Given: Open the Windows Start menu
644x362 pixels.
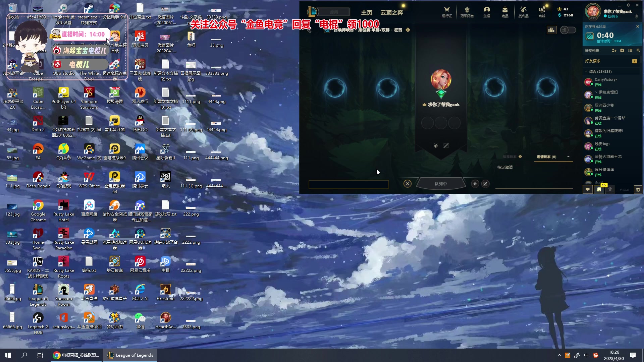Looking at the screenshot, I should (x=8, y=355).
